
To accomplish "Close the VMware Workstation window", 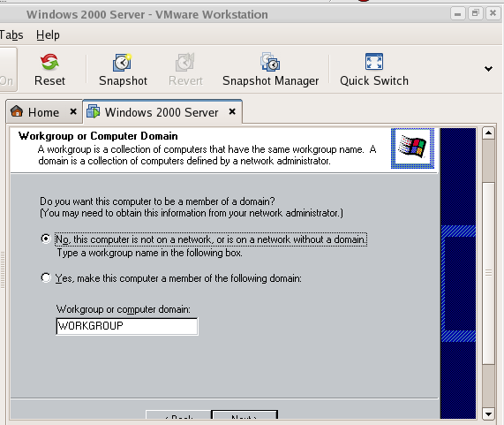I will click(x=493, y=13).
